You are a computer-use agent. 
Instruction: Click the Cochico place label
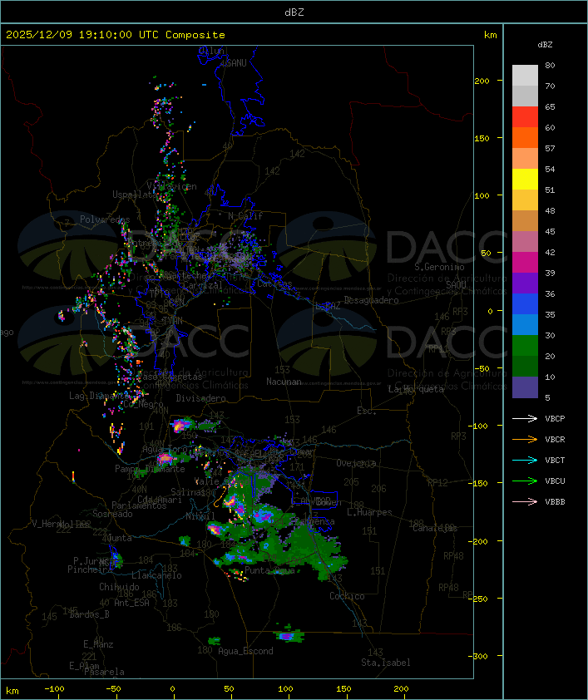click(x=347, y=596)
